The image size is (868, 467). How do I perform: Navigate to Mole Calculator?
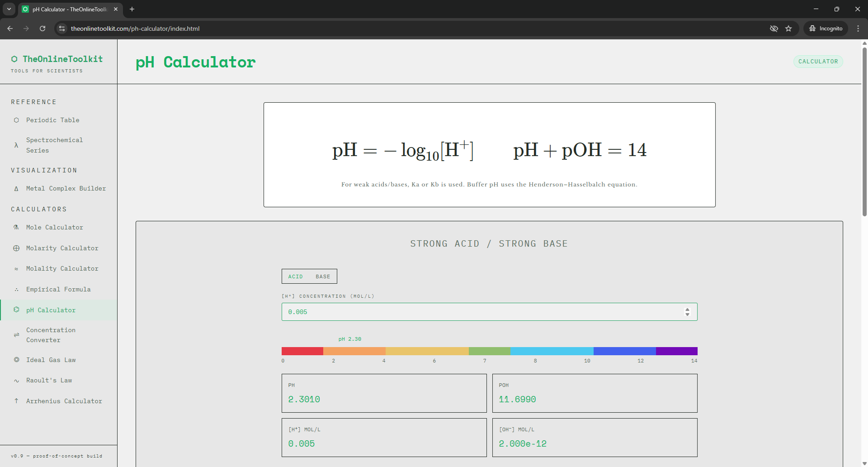[59, 228]
